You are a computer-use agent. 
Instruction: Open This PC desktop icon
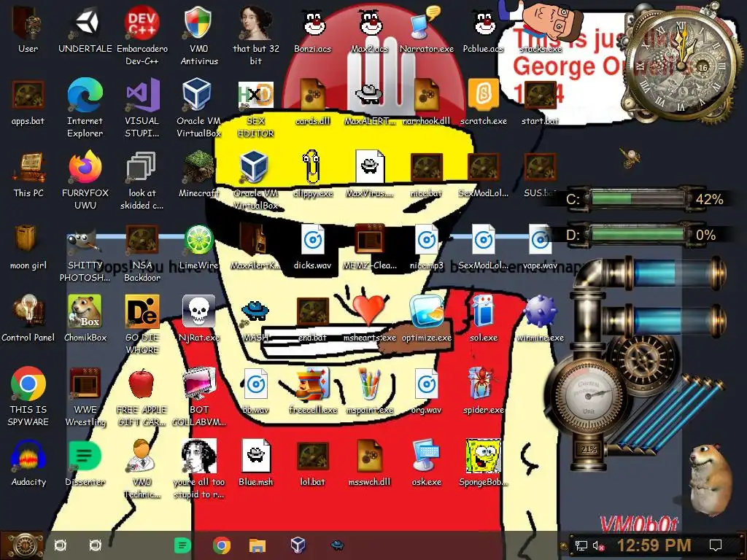point(28,168)
